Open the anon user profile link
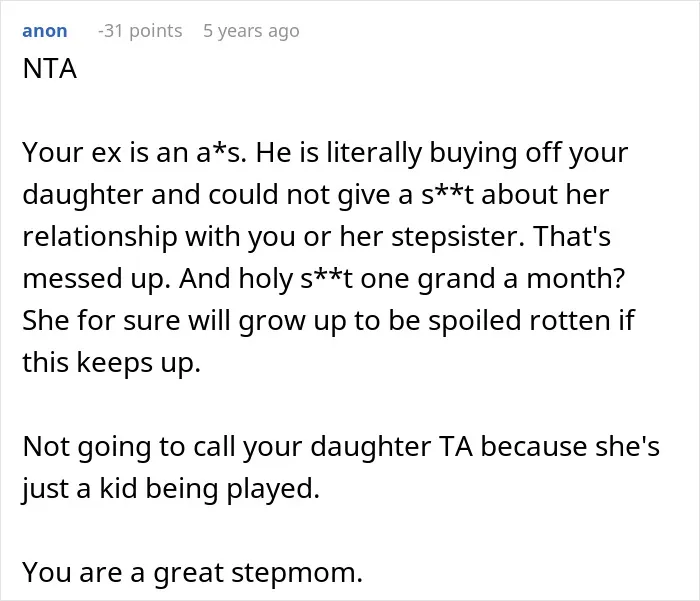700x601 pixels. pyautogui.click(x=45, y=31)
